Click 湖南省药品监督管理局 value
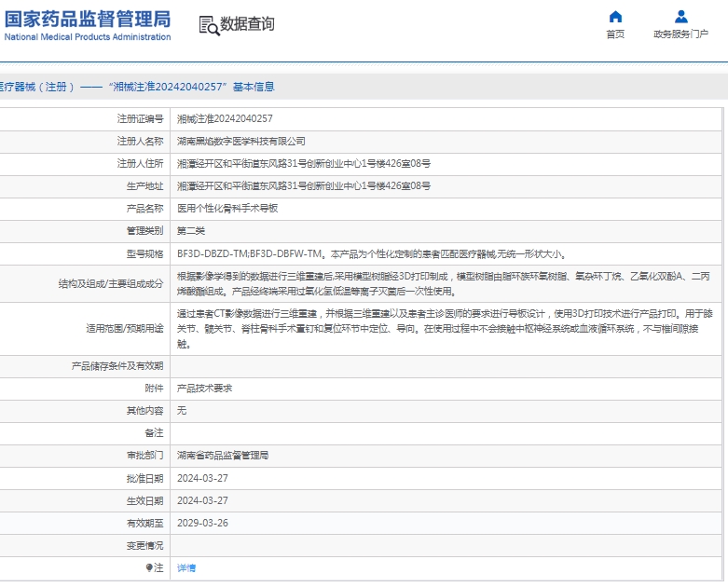The image size is (728, 587). tap(223, 456)
